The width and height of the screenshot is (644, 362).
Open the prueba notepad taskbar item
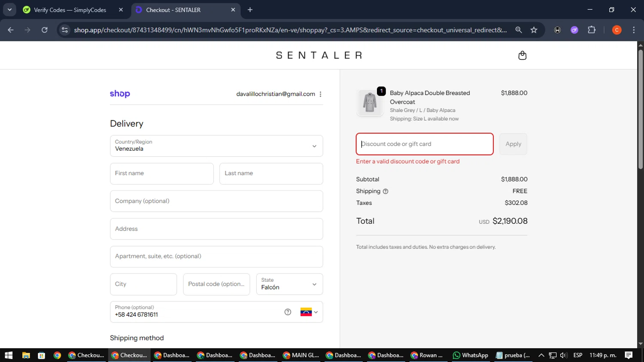click(513, 355)
